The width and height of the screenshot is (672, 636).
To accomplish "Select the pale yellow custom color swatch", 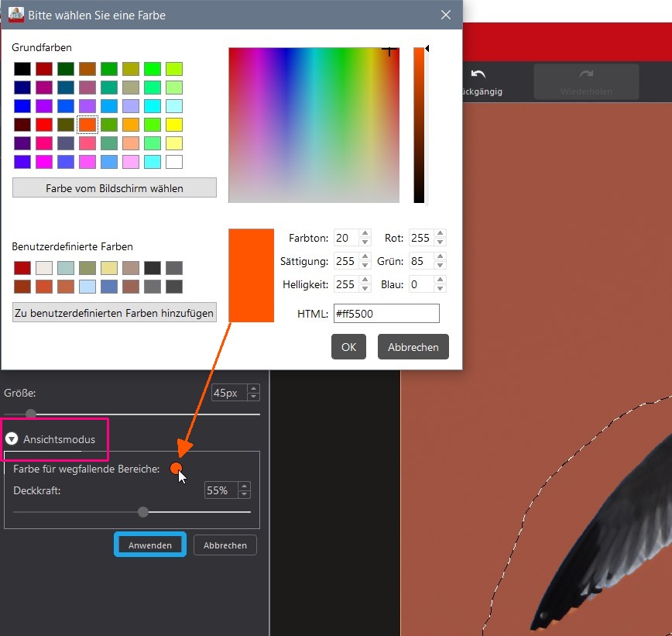I will (x=109, y=267).
